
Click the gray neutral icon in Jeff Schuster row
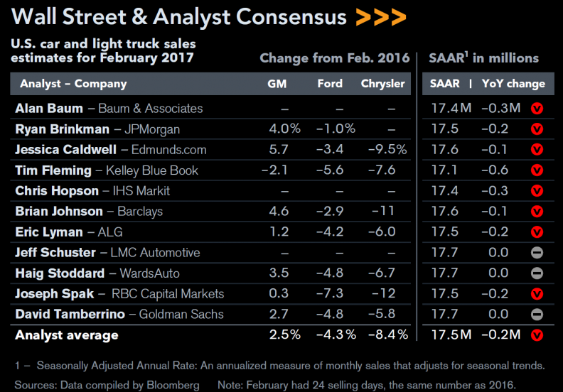[537, 253]
